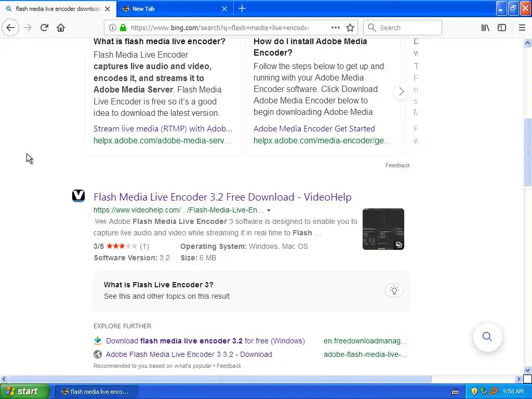The width and height of the screenshot is (532, 399).
Task: Click the security shield tray icon
Action: (474, 392)
